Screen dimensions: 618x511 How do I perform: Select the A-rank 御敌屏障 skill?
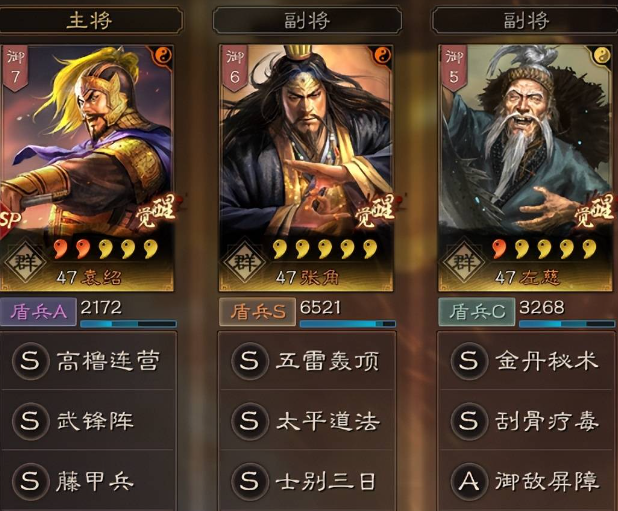point(526,481)
